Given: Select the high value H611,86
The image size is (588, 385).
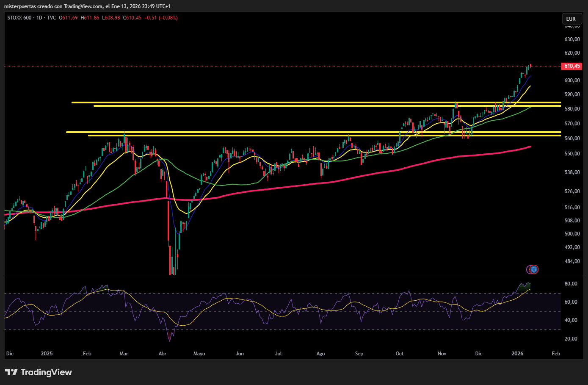Looking at the screenshot, I should (91, 18).
